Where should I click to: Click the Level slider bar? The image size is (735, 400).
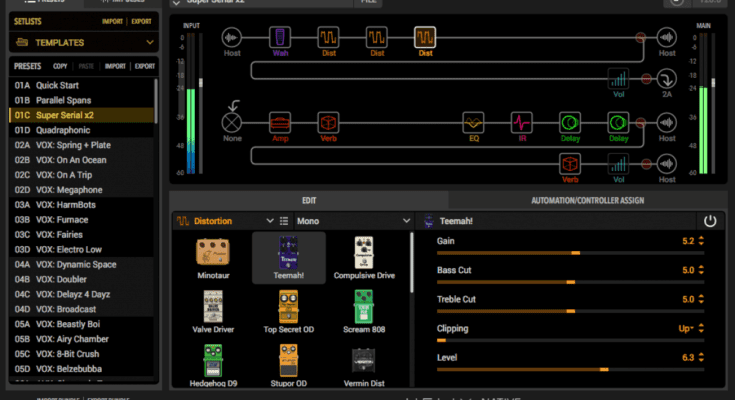click(x=570, y=369)
